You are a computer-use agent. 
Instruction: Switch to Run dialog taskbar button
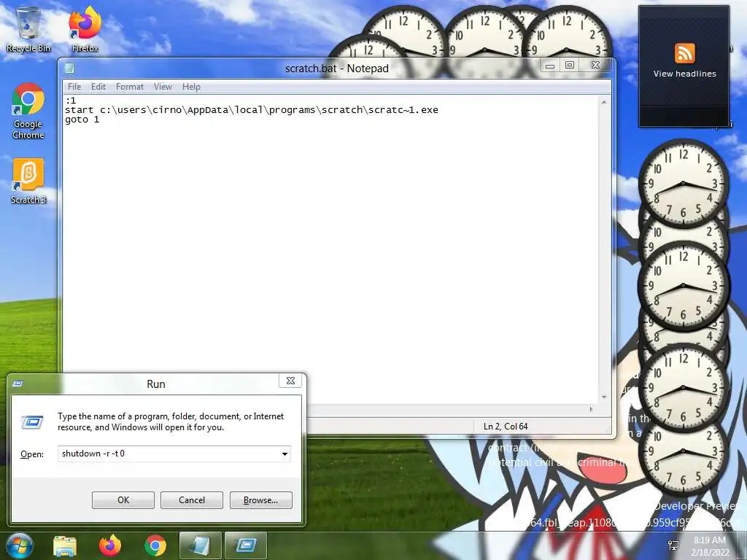245,545
